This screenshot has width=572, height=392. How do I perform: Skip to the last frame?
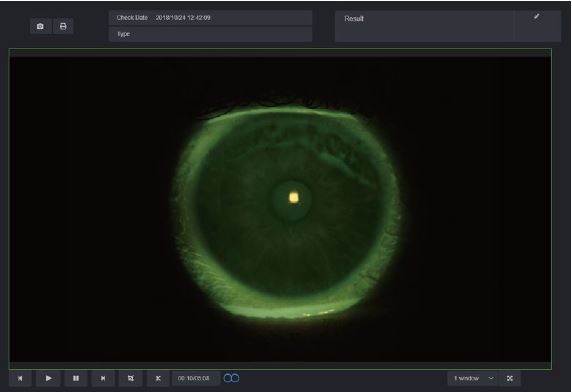(103, 379)
